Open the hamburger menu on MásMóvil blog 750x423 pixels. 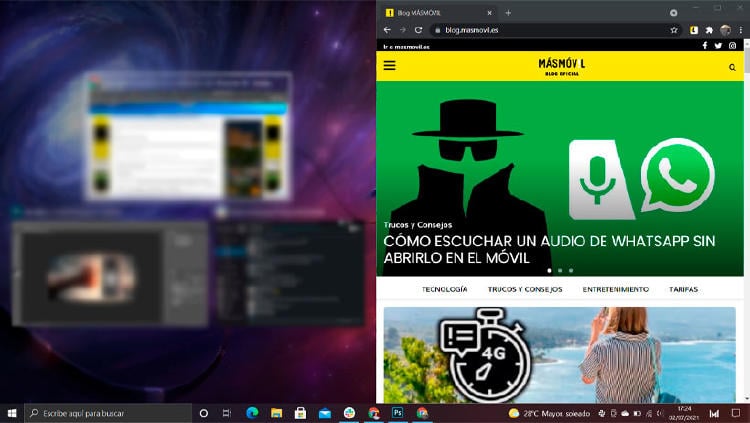coord(389,66)
